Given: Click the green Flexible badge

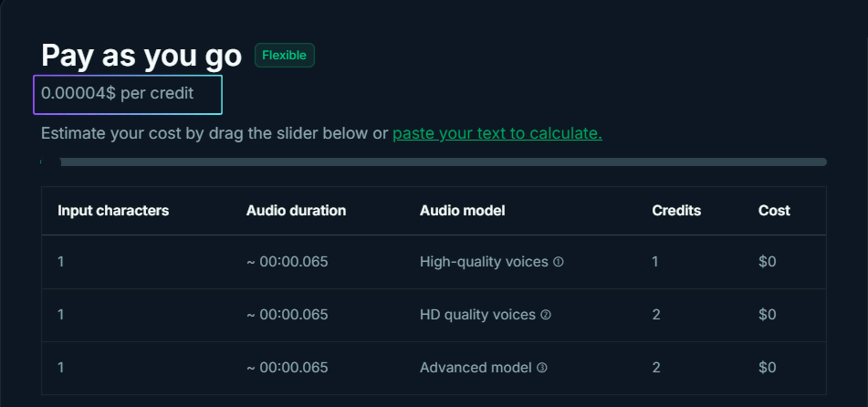Looking at the screenshot, I should [285, 55].
